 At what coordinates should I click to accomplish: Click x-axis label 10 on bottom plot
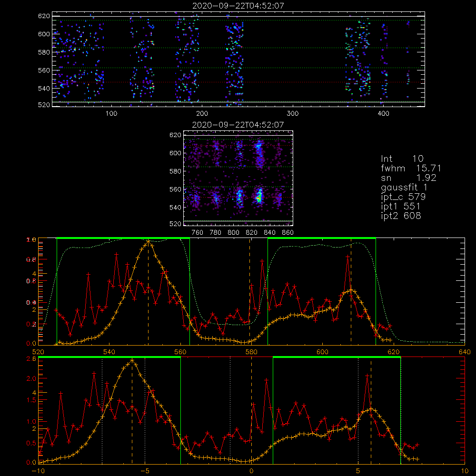tap(465, 471)
